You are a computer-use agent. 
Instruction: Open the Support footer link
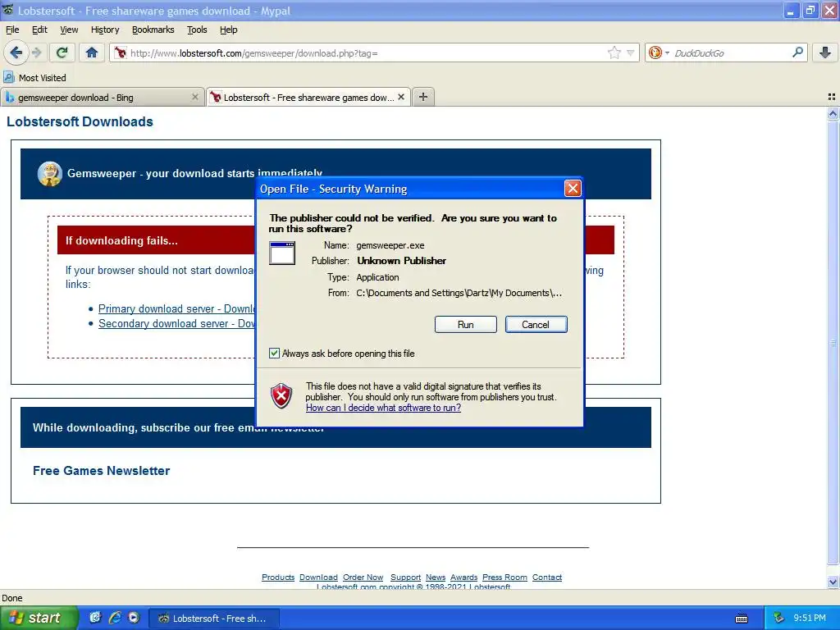[405, 577]
